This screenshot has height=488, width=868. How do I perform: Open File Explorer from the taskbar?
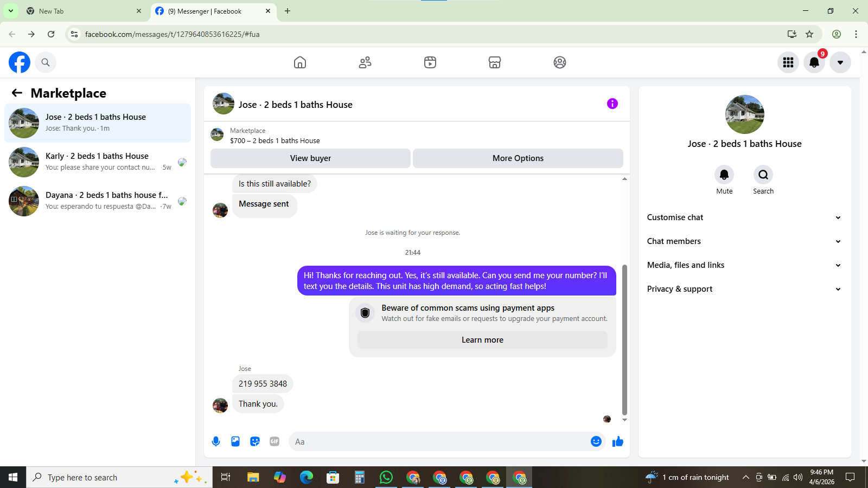click(x=253, y=477)
